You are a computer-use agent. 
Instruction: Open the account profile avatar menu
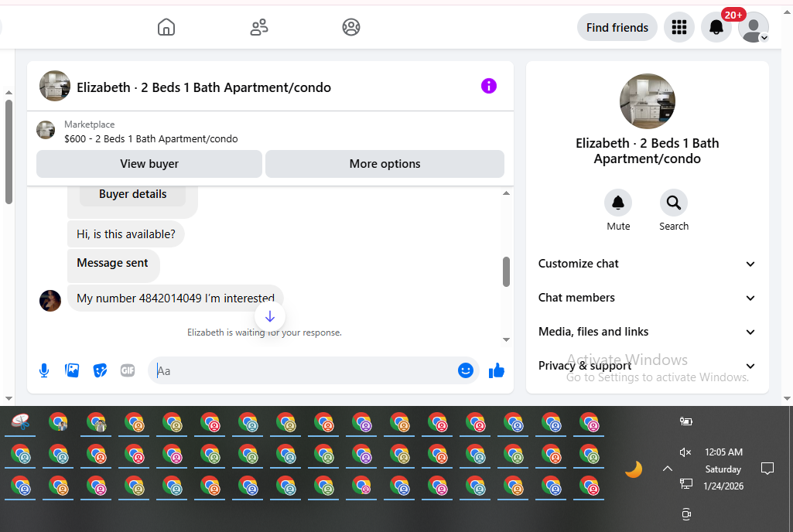tap(753, 27)
